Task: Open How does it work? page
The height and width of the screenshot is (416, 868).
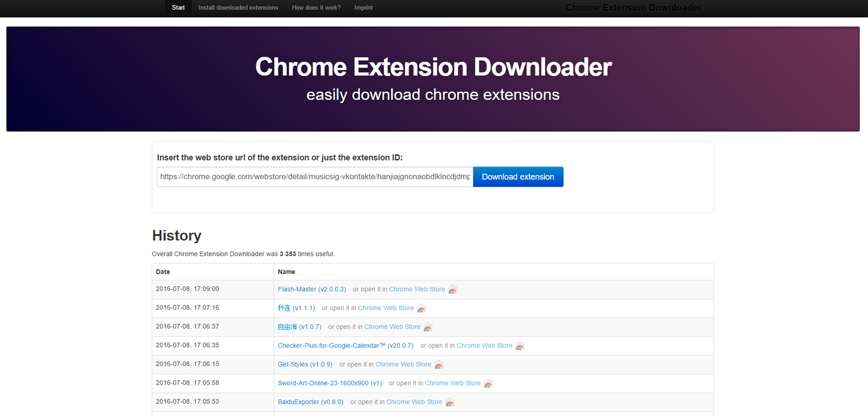Action: point(316,8)
